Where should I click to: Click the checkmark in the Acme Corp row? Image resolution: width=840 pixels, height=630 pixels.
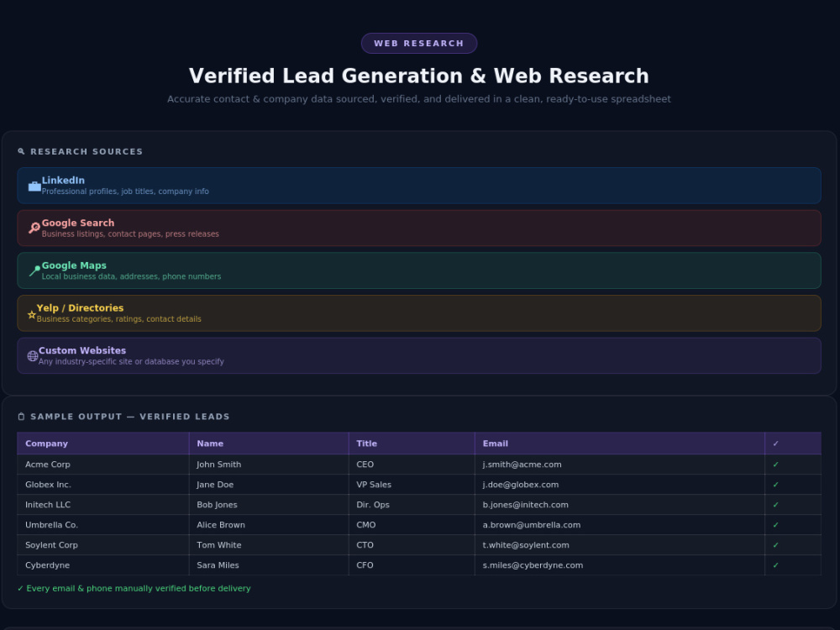(775, 465)
